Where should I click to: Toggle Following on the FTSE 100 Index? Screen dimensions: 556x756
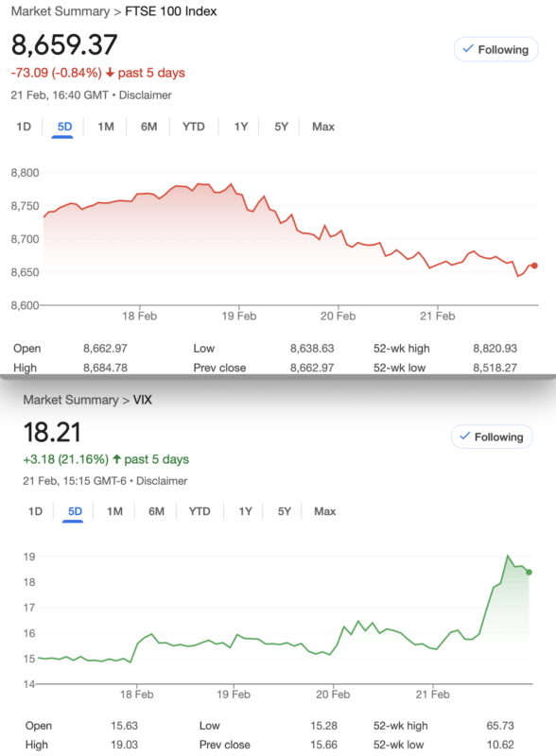point(495,50)
